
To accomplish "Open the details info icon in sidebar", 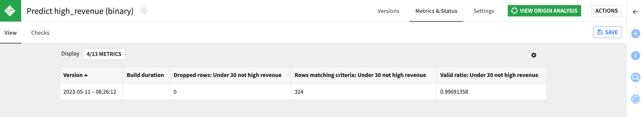I will coord(635,55).
